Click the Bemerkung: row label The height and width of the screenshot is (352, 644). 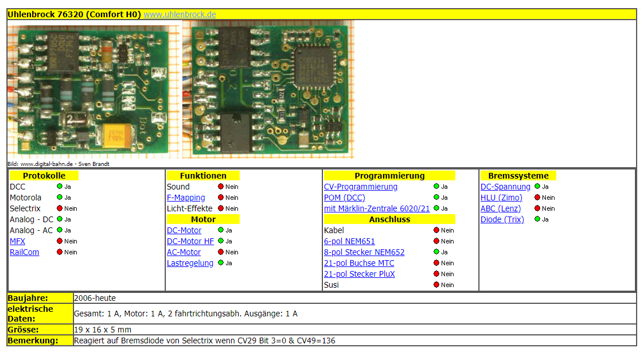33,341
